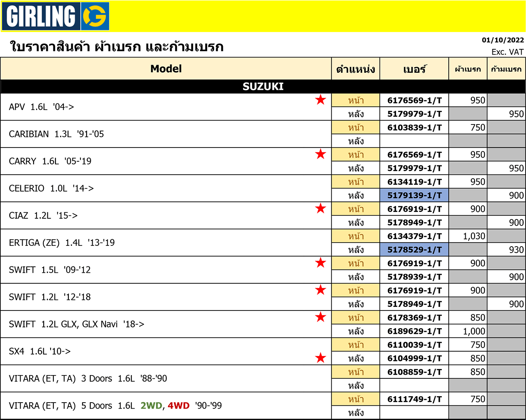Click part number 5179979-1/T in the CARRY row

tap(414, 168)
